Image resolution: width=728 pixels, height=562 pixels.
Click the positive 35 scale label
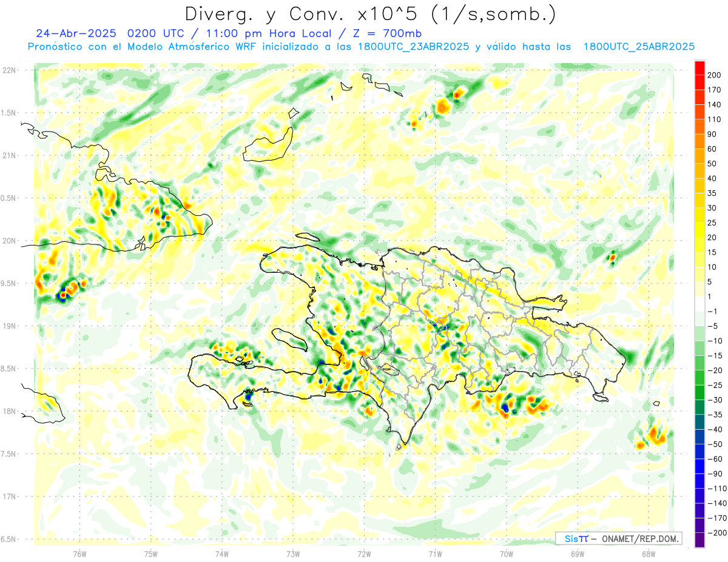[x=712, y=193]
